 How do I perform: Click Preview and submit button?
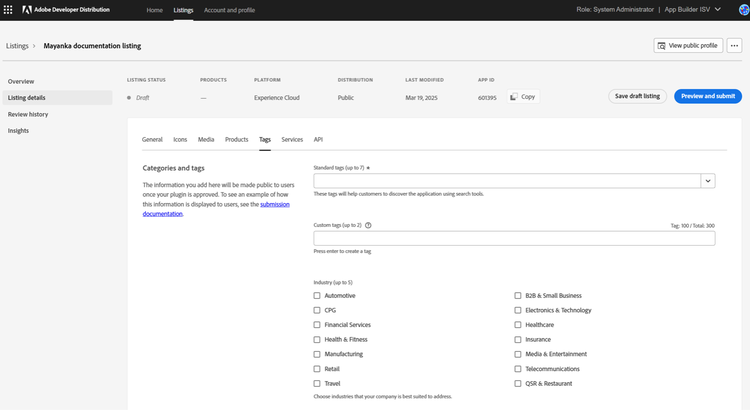click(708, 96)
